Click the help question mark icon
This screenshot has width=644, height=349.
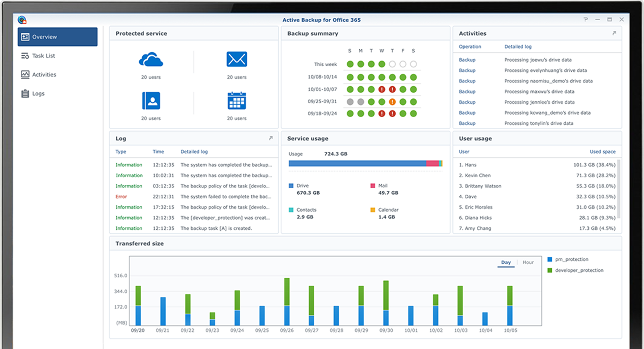click(x=586, y=20)
